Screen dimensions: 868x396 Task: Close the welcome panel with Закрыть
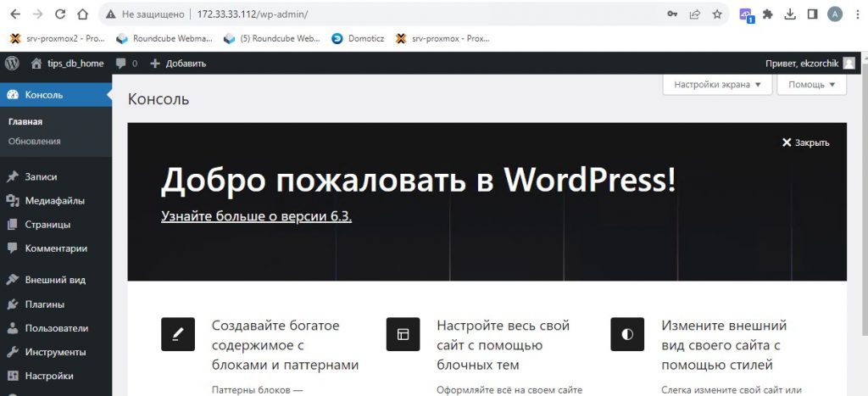805,142
